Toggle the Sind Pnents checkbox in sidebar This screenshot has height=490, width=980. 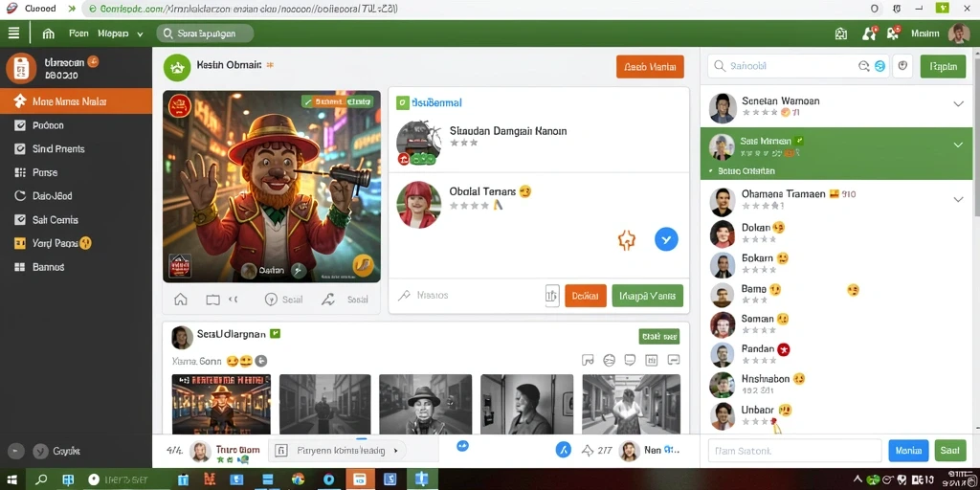click(x=20, y=148)
